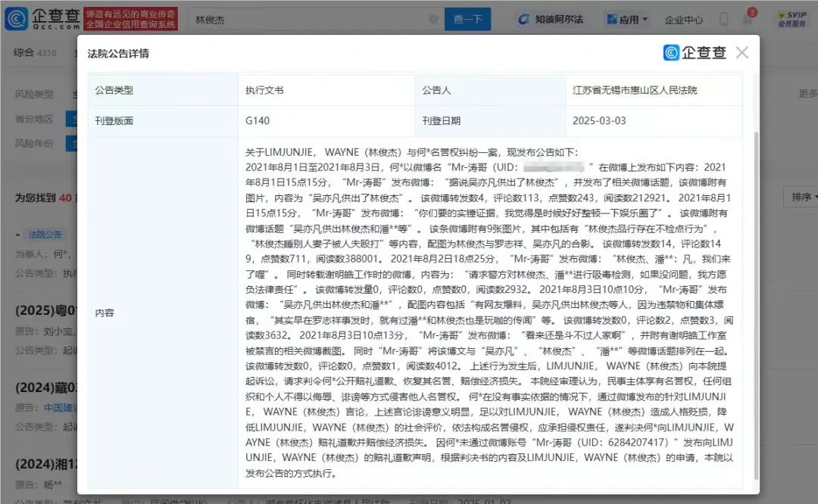Open SVIP member services

click(791, 20)
